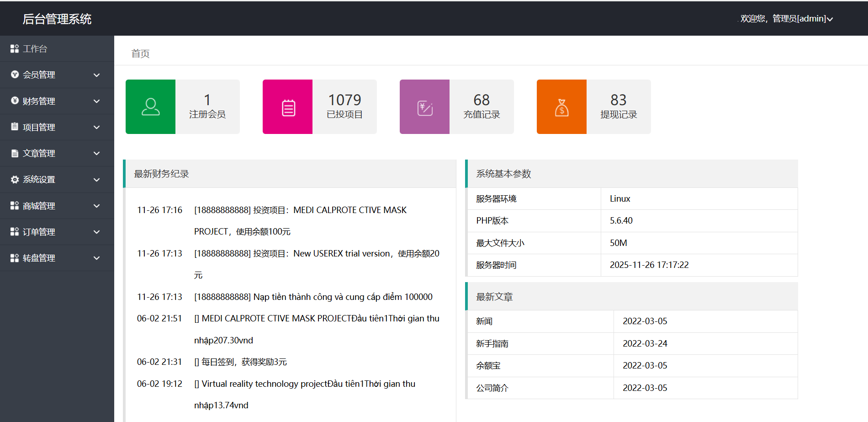Click the 1079 已投项目 statistic card
This screenshot has width=868, height=422.
pyautogui.click(x=344, y=107)
